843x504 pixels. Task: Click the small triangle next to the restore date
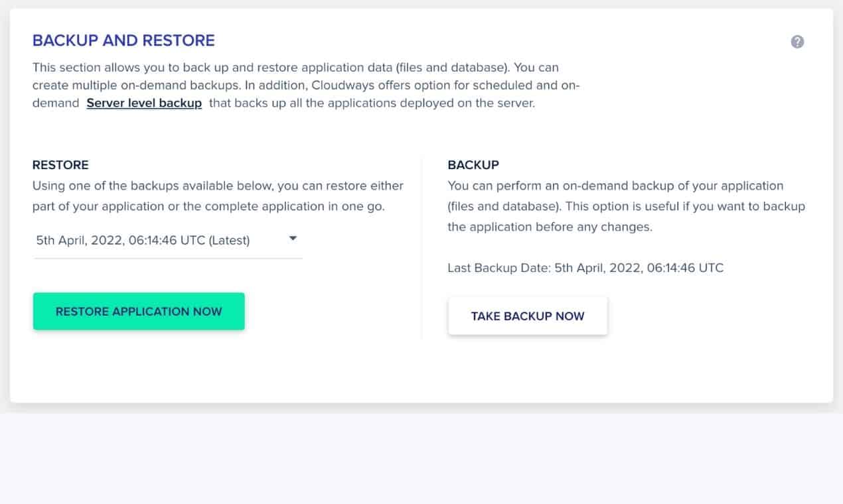pyautogui.click(x=292, y=238)
